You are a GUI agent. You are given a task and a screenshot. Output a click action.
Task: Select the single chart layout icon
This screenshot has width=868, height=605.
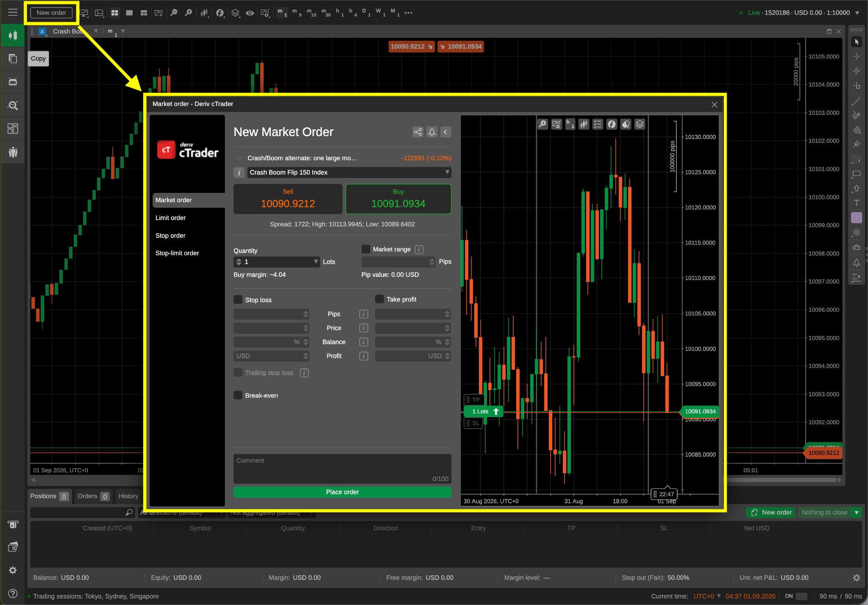tap(129, 13)
